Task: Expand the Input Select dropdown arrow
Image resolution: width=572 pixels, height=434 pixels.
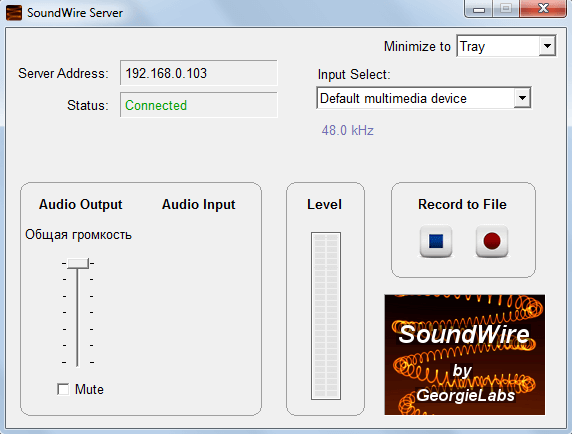Action: pos(522,98)
